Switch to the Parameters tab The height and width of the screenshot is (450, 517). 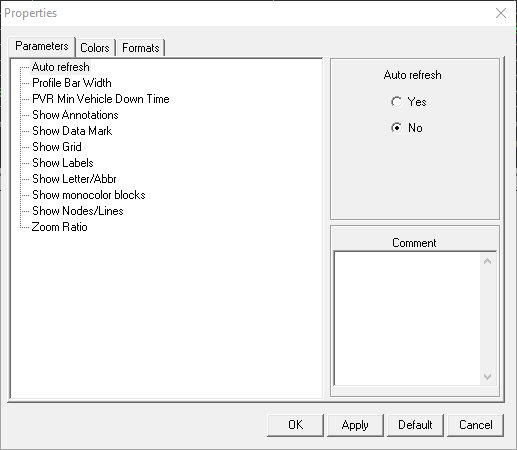[42, 46]
